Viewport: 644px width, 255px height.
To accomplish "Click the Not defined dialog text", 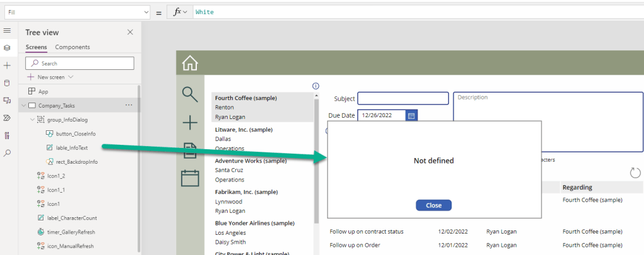I will pyautogui.click(x=434, y=161).
